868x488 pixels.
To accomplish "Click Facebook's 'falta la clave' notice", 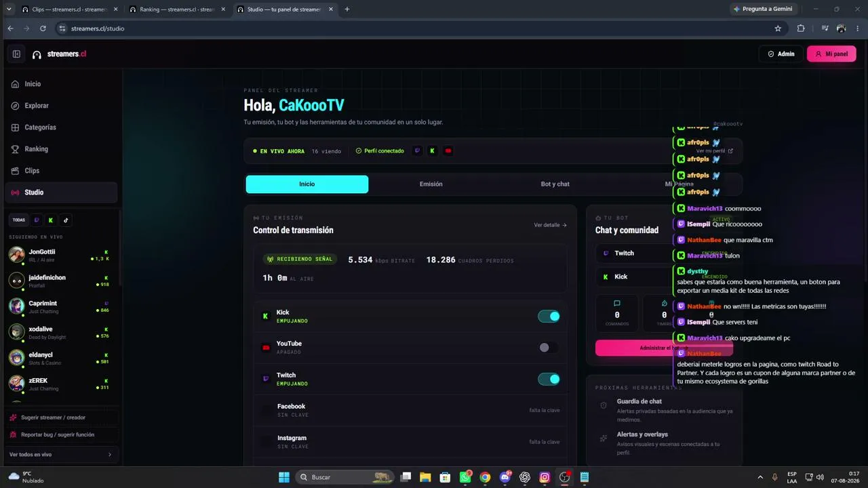I will click(545, 411).
